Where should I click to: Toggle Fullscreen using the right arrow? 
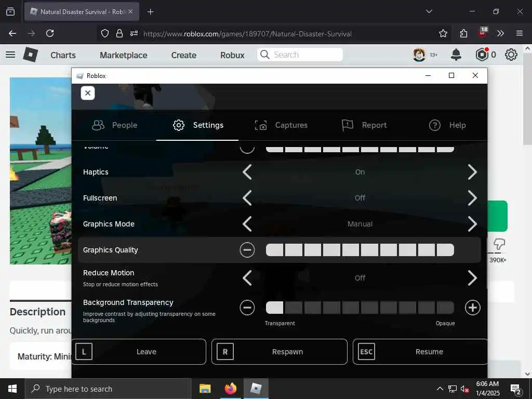click(x=472, y=198)
